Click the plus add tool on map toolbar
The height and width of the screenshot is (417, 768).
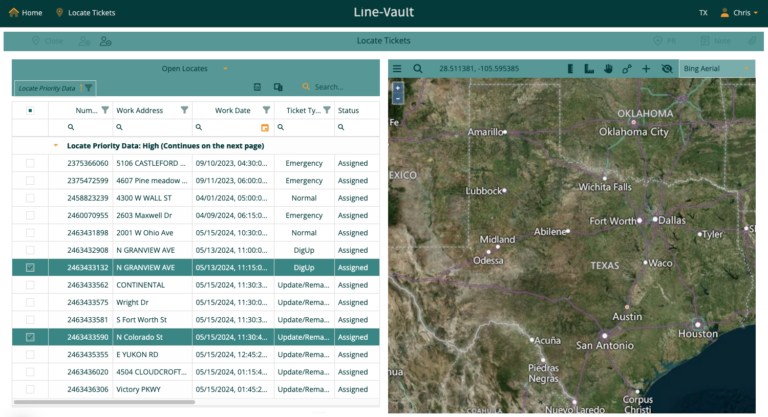646,69
